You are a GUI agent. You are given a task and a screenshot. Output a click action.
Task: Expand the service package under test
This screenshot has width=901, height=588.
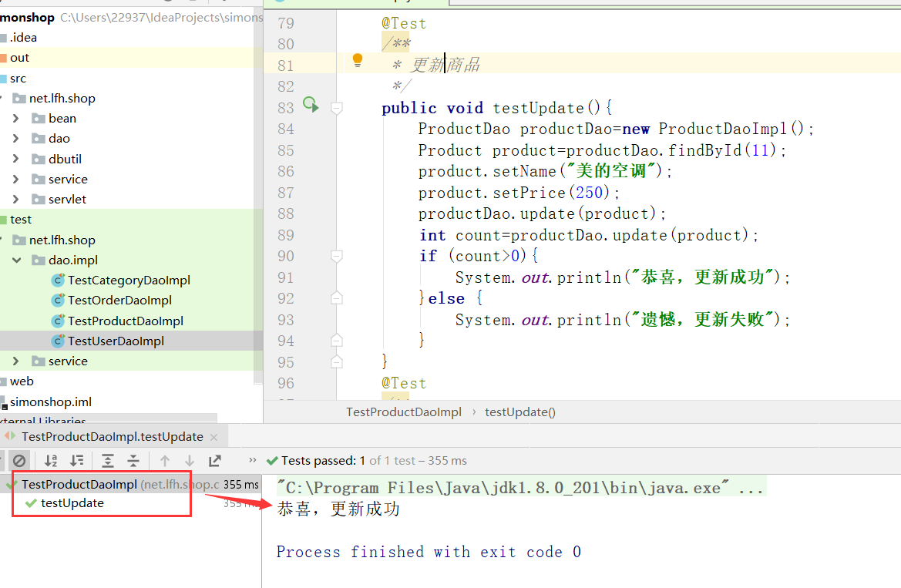tap(15, 361)
